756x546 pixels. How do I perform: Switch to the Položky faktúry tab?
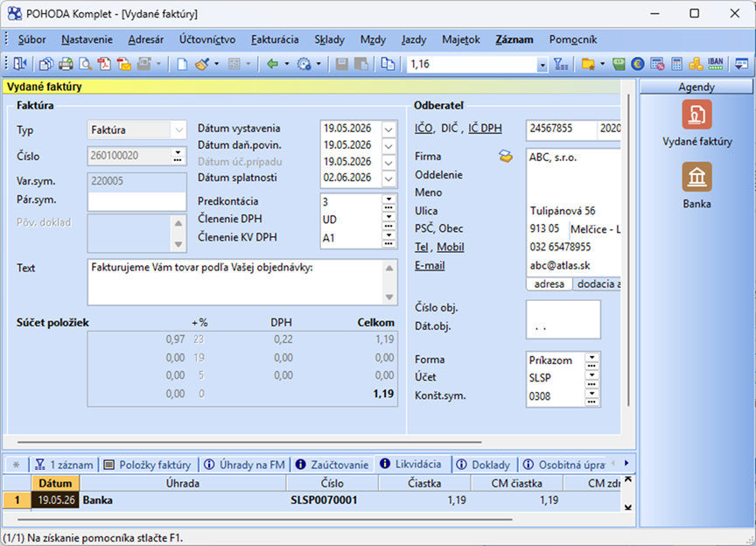coord(149,465)
